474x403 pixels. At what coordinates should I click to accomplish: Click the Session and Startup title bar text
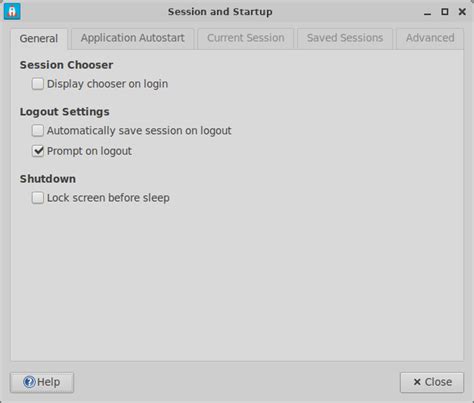tap(220, 12)
